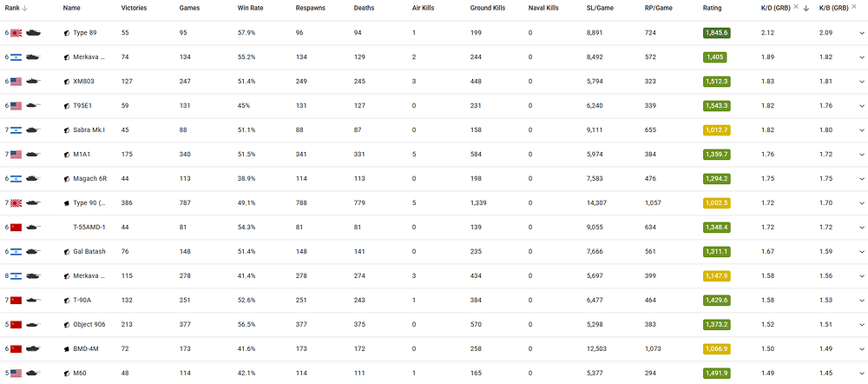Viewport: 868px width, 384px height.
Task: Expand the M60 row chevron
Action: [861, 374]
